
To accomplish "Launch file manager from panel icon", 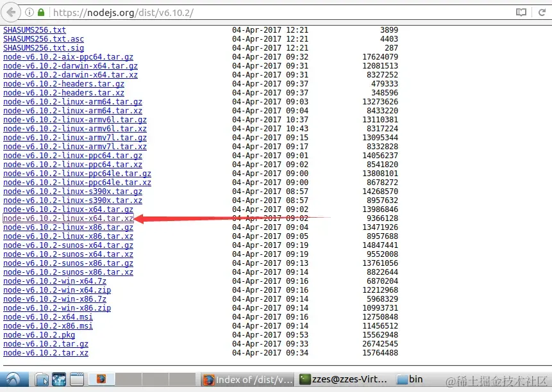I will tap(42, 379).
